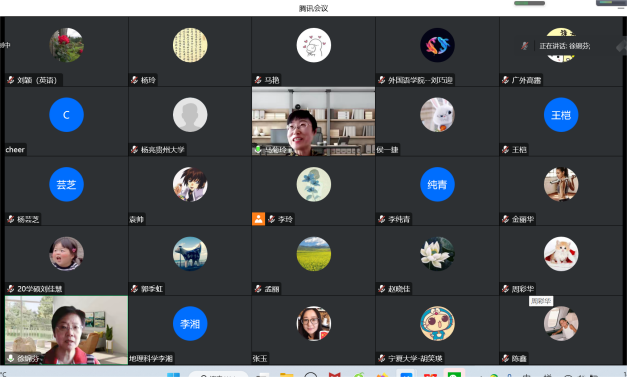Click the muted microphone icon beside 王恺's name
Viewport: 627px width, 377px height.
(505, 150)
